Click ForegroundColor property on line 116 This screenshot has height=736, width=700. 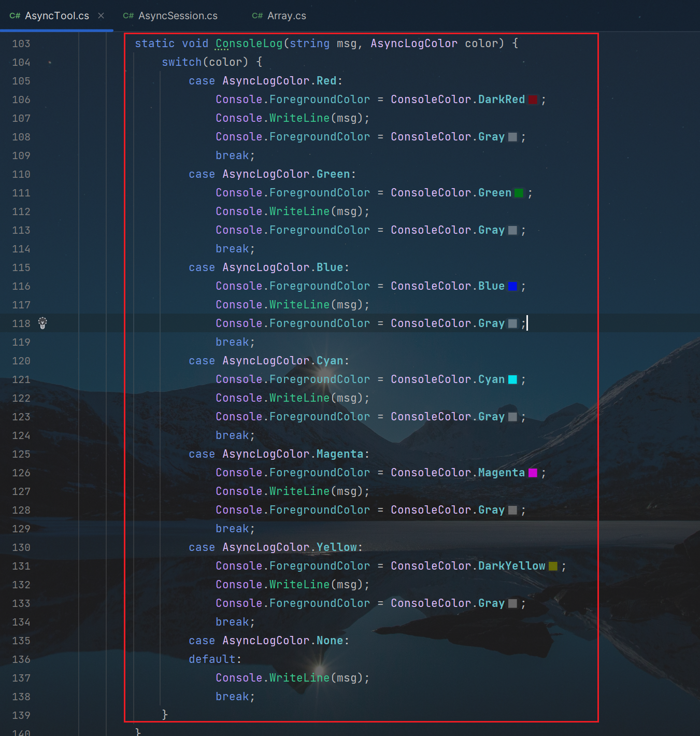pos(320,286)
